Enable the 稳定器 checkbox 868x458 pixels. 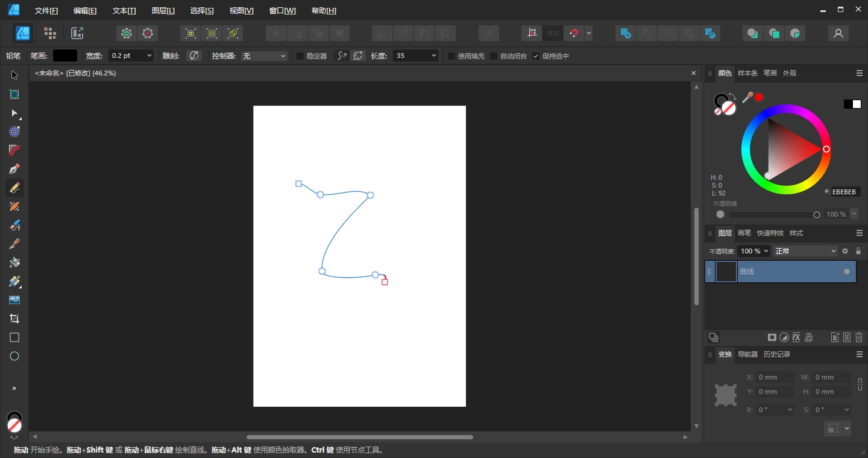pyautogui.click(x=300, y=56)
